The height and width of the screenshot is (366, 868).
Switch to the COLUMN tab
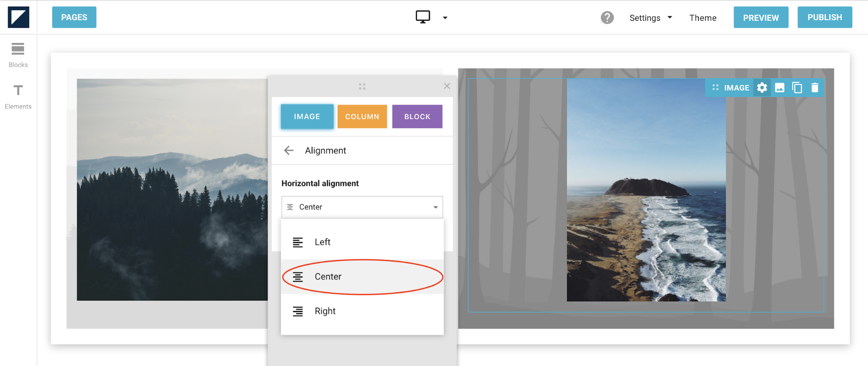(362, 117)
